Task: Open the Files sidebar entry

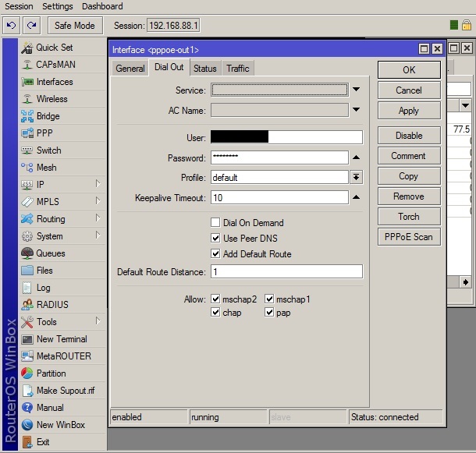Action: [x=63, y=271]
